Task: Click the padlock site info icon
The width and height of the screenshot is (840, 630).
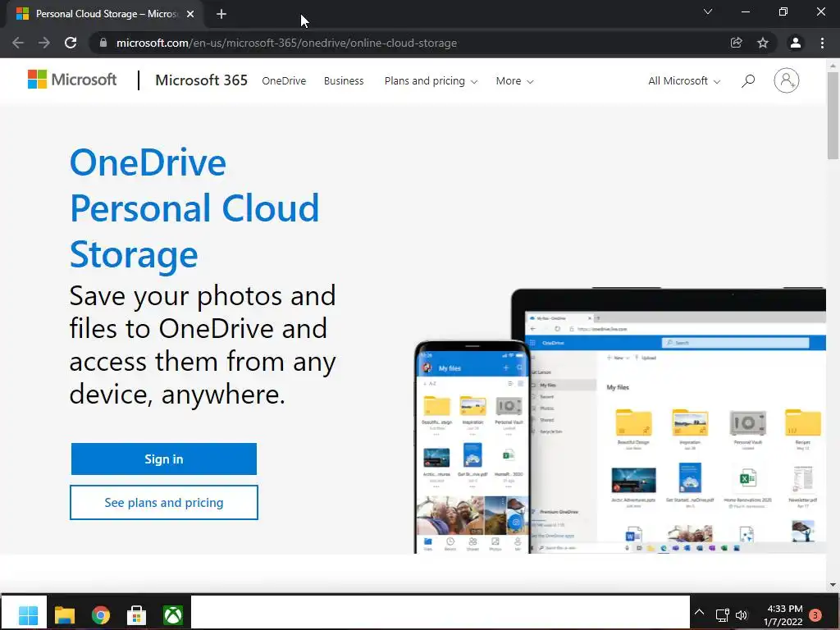Action: click(x=103, y=43)
